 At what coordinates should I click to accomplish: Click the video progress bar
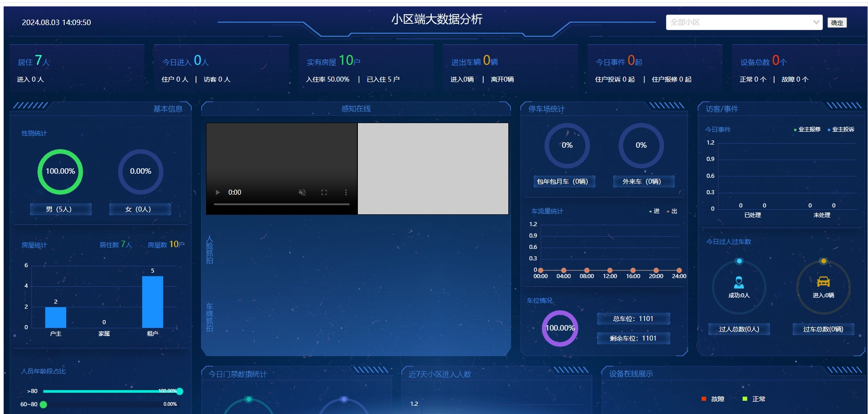(282, 204)
